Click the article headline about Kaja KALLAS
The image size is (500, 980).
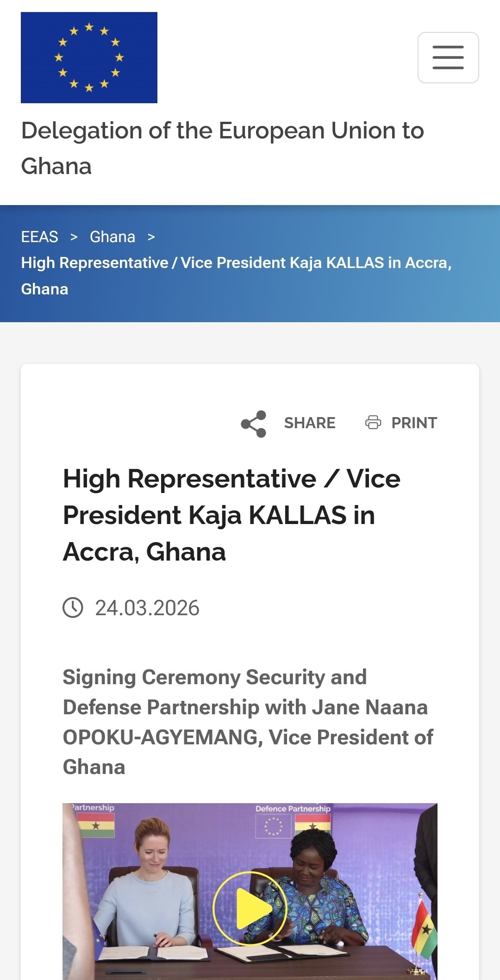click(x=231, y=515)
